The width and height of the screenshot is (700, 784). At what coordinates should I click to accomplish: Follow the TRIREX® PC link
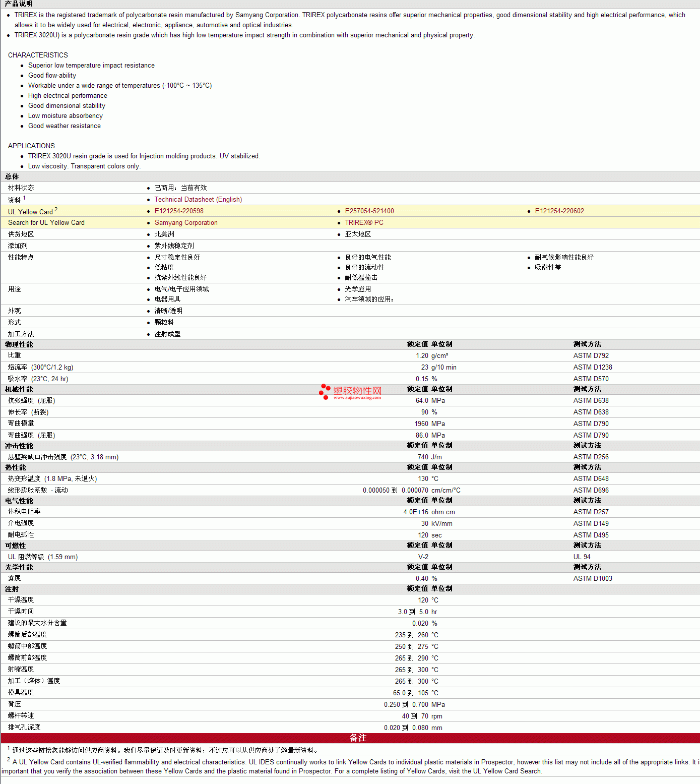coord(364,223)
